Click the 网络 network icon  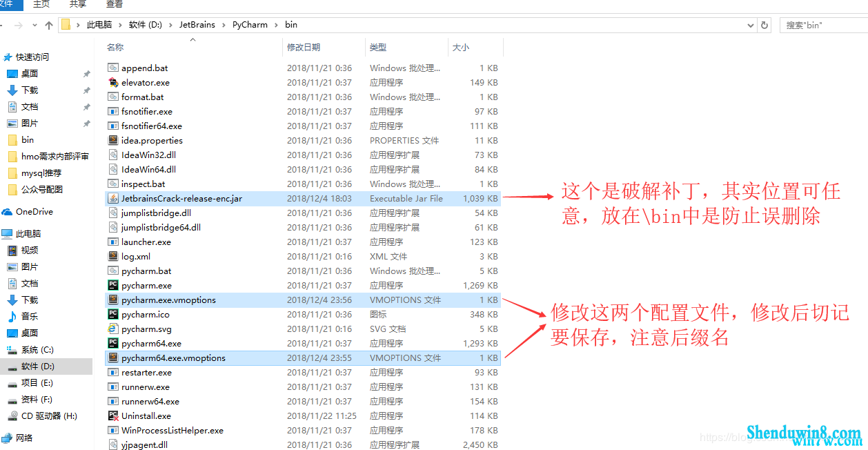pos(8,438)
